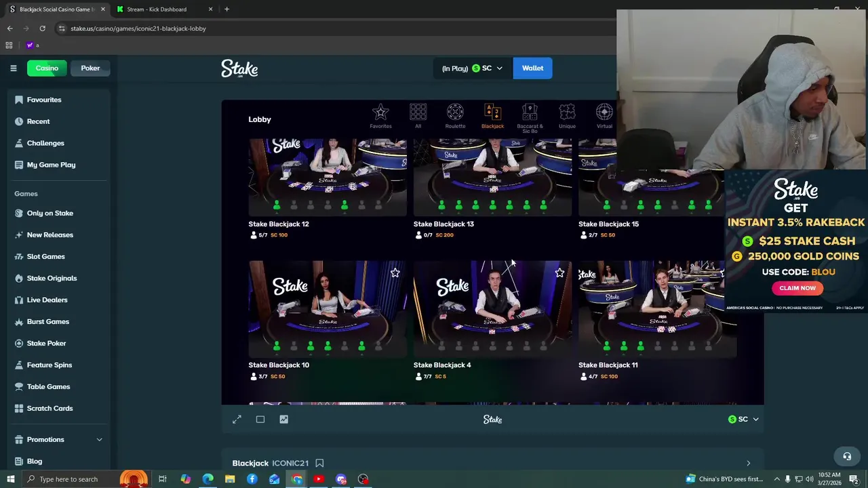This screenshot has width=868, height=488.
Task: Open YouTube app from the taskbar
Action: coord(319,479)
